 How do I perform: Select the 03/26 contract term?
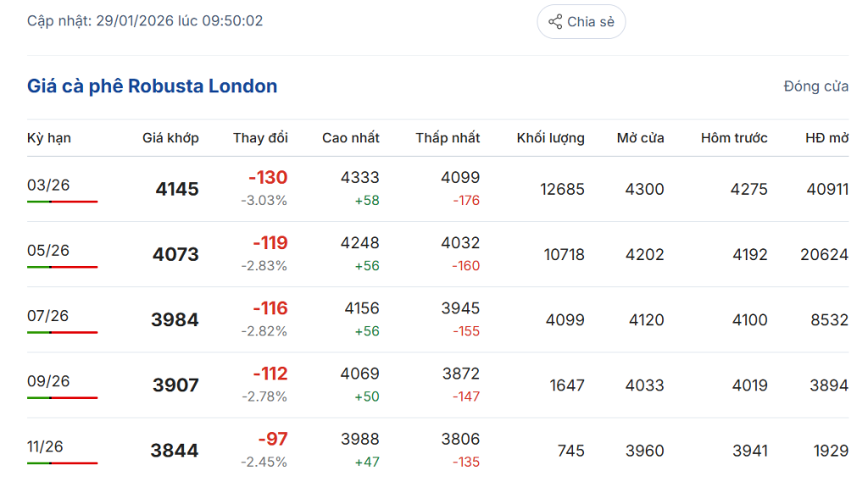point(48,185)
